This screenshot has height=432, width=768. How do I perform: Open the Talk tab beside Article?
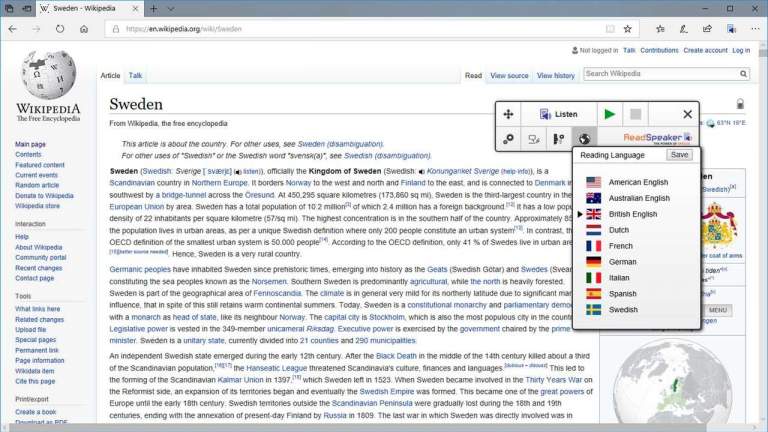[x=135, y=75]
